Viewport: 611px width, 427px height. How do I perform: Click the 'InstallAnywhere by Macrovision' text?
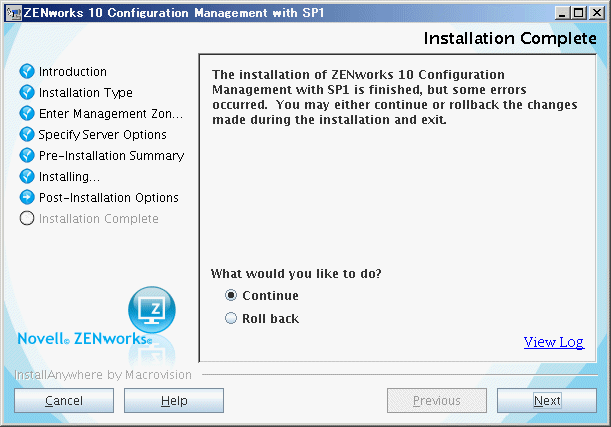click(103, 375)
